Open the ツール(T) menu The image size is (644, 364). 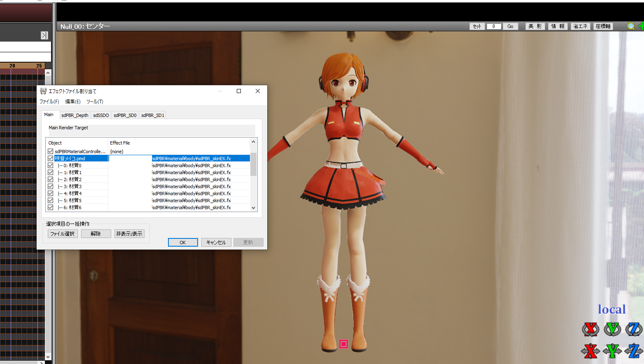95,102
